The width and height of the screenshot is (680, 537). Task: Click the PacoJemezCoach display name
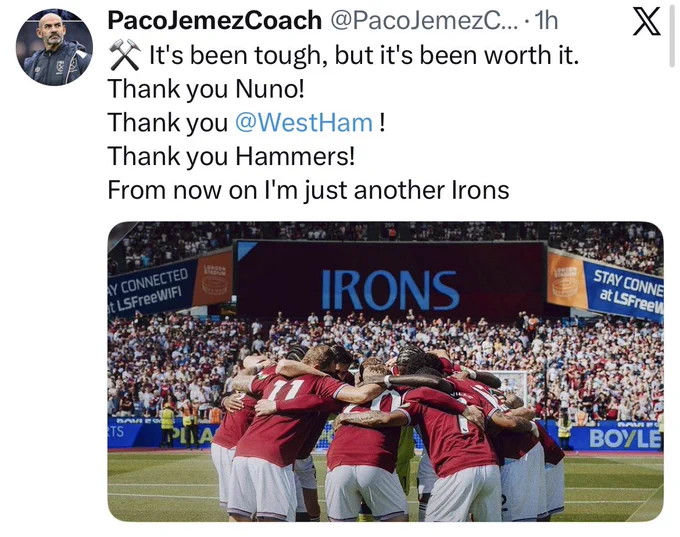pyautogui.click(x=215, y=20)
